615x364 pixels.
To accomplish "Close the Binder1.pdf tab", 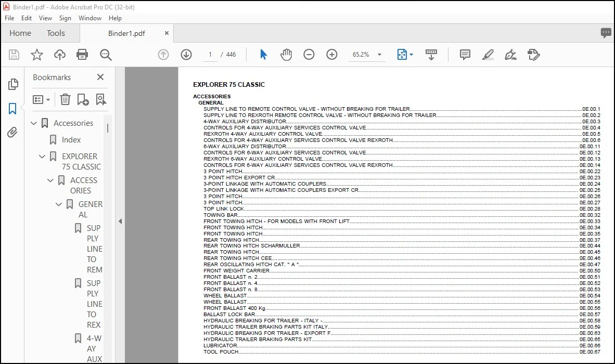I will [x=166, y=33].
